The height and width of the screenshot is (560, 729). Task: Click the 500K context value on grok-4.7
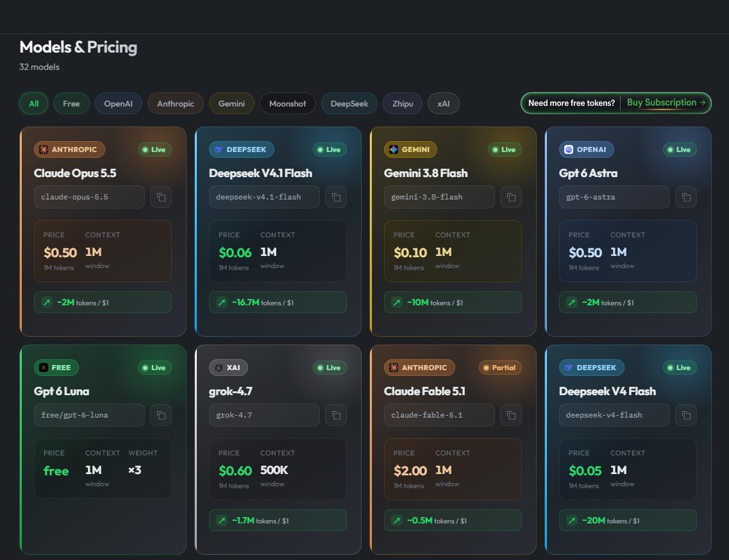click(274, 470)
